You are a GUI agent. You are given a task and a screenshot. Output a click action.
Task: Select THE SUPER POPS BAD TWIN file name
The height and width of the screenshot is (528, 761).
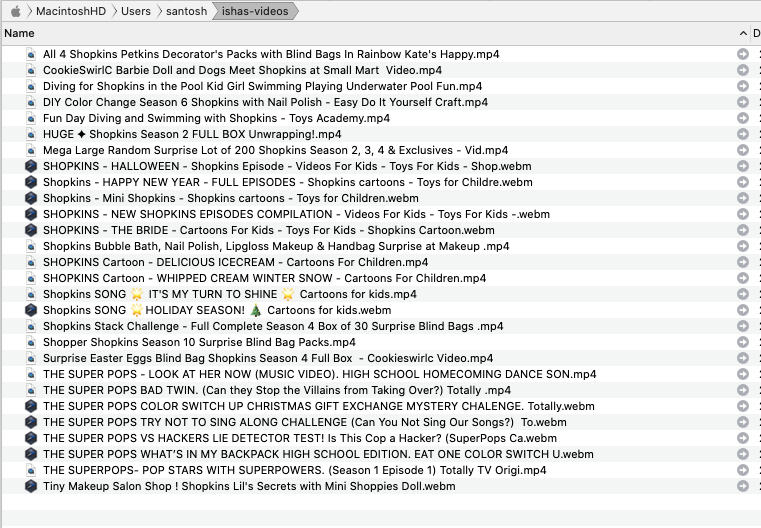277,391
